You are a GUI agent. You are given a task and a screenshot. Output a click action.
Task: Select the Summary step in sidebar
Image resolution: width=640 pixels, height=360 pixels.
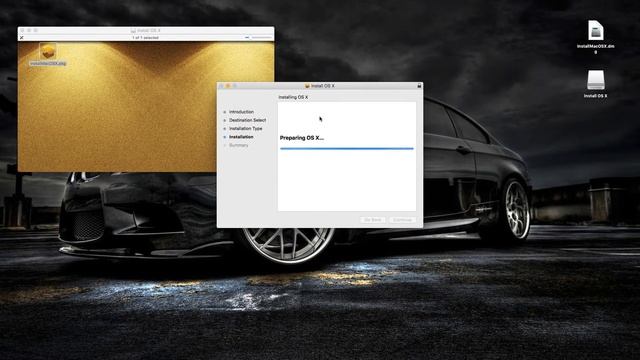click(x=238, y=145)
